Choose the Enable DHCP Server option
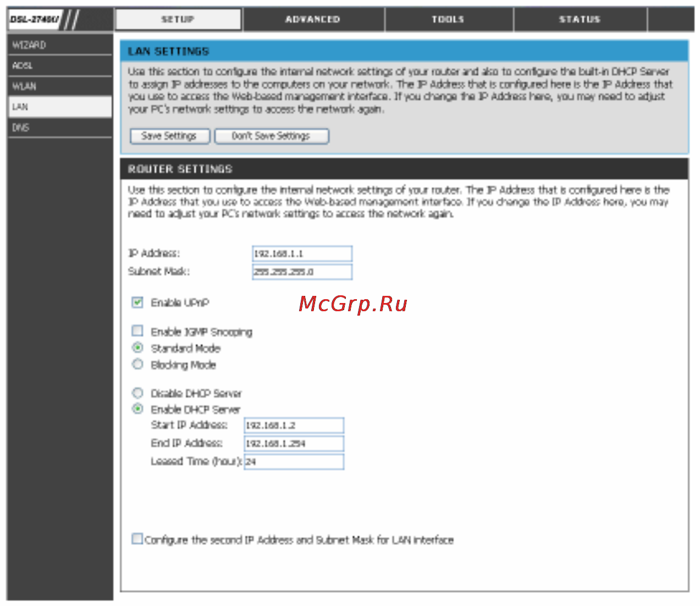This screenshot has height=606, width=700. 137,409
